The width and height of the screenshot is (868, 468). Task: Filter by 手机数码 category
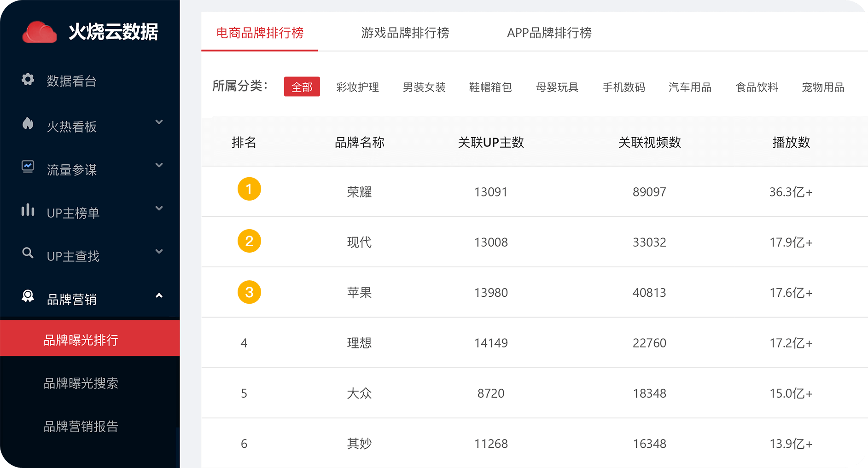(x=623, y=87)
